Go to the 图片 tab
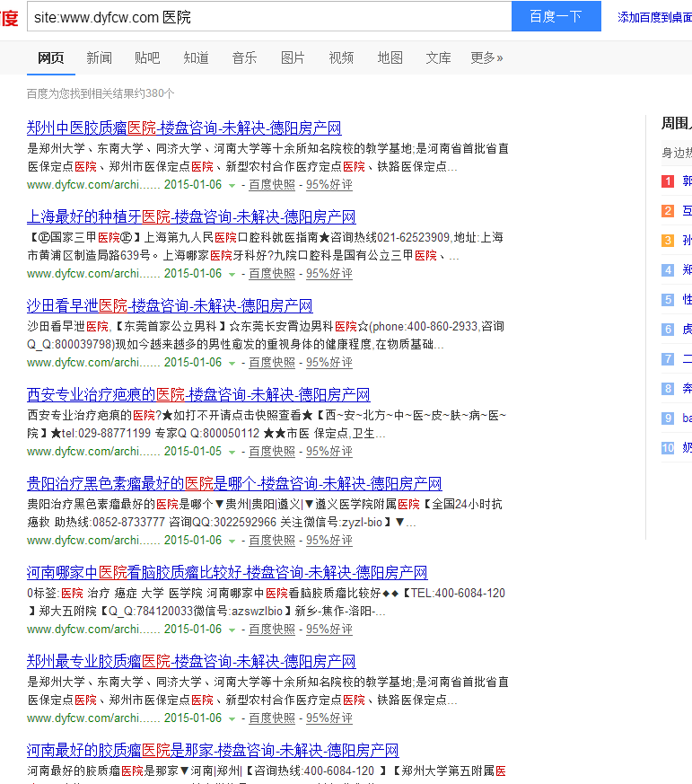Image resolution: width=692 pixels, height=784 pixels. 293,58
